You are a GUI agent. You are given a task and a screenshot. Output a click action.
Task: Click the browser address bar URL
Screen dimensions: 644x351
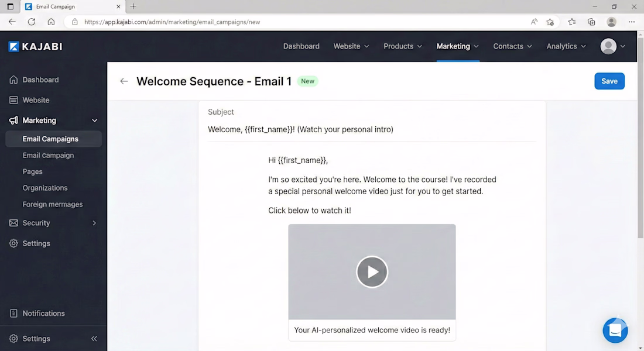click(x=172, y=22)
